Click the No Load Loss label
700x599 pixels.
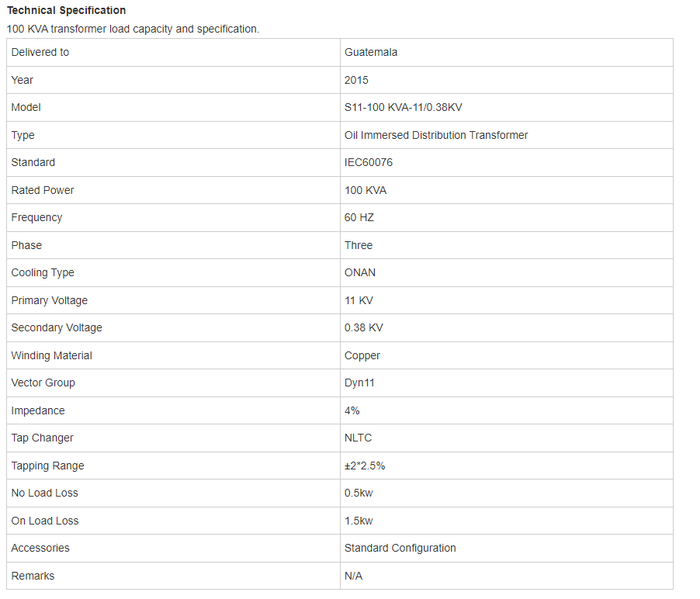(45, 493)
